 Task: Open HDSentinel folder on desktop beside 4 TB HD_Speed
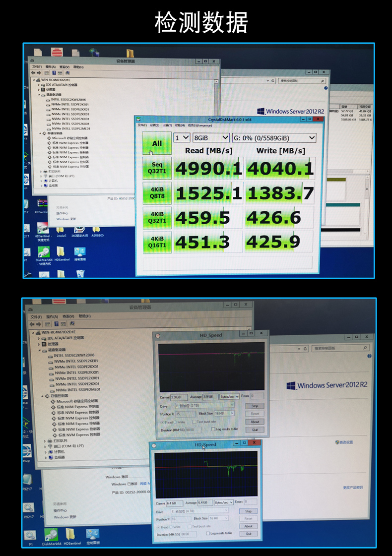[72, 537]
